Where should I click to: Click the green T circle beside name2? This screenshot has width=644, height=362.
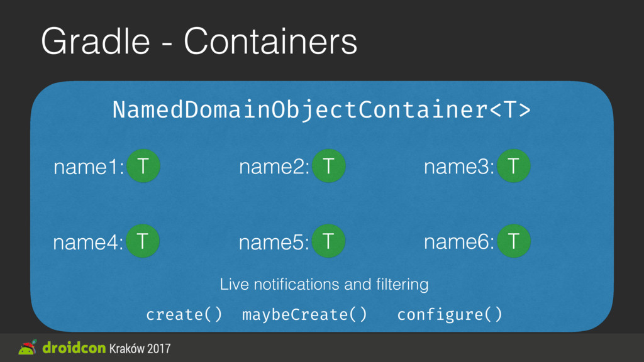click(x=328, y=166)
